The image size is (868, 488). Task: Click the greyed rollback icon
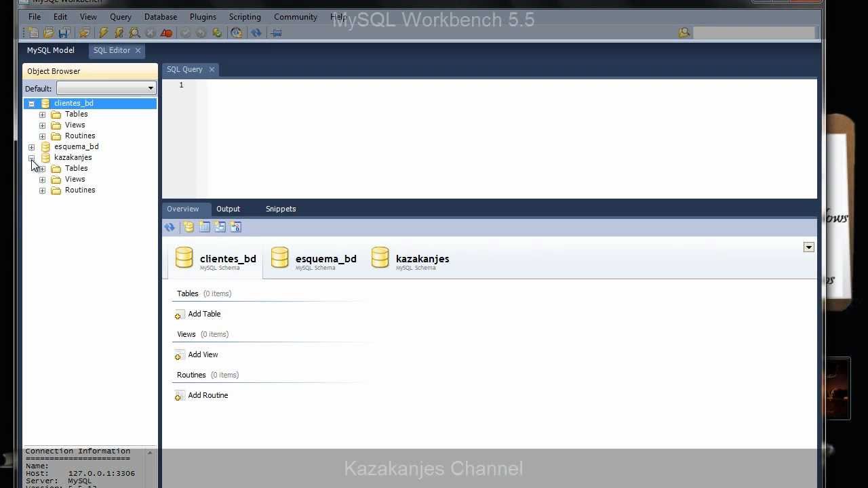(x=201, y=33)
